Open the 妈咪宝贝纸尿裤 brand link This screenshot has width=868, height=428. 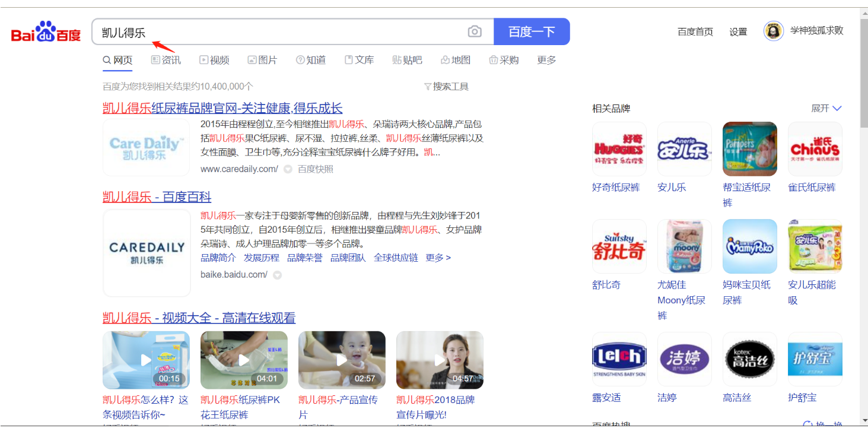pyautogui.click(x=747, y=293)
